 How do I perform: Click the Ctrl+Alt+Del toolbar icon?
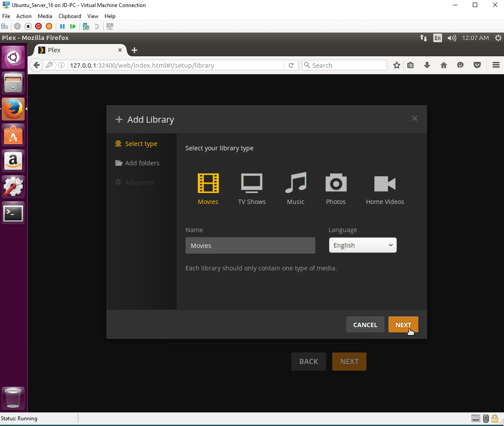point(4,26)
